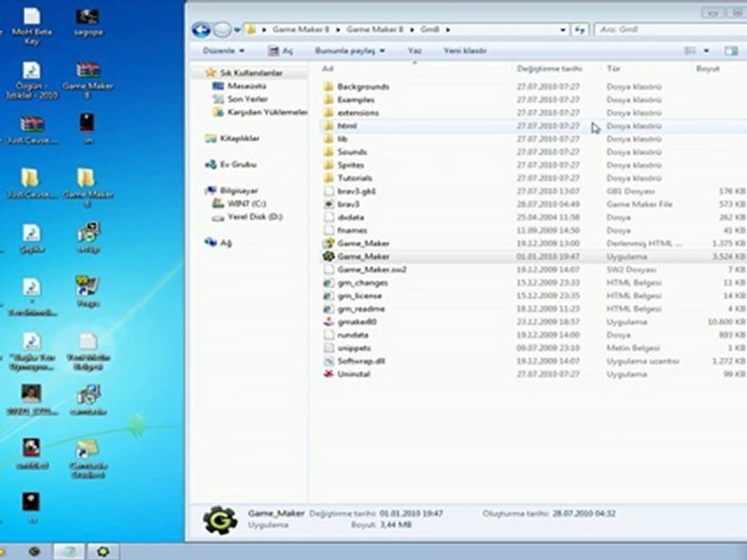Select Sık Kullanılanlar in the navigation pane
This screenshot has width=747, height=560.
(x=251, y=73)
